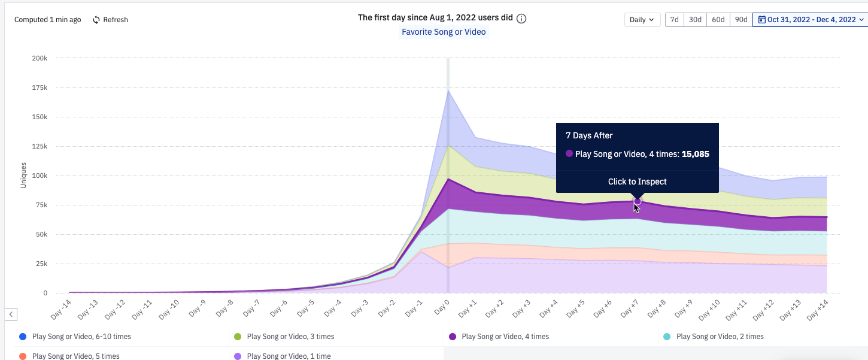The height and width of the screenshot is (360, 868).
Task: Open the Daily interval dropdown
Action: click(x=642, y=20)
